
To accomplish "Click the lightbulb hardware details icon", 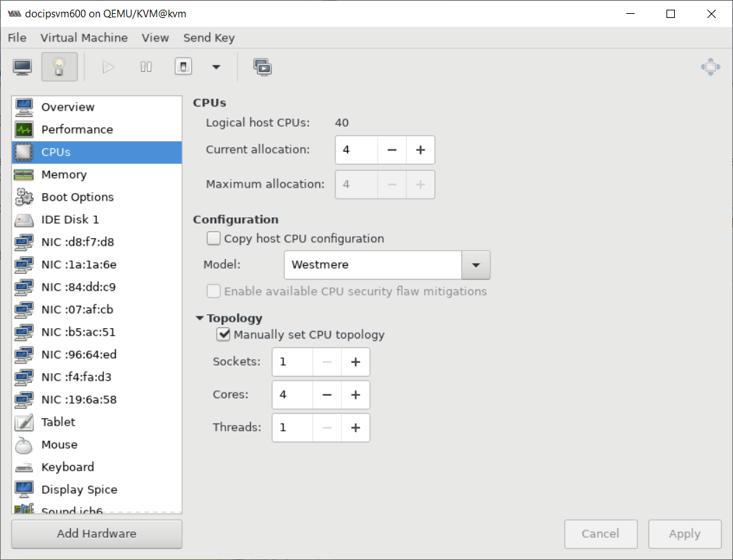I will pyautogui.click(x=59, y=66).
